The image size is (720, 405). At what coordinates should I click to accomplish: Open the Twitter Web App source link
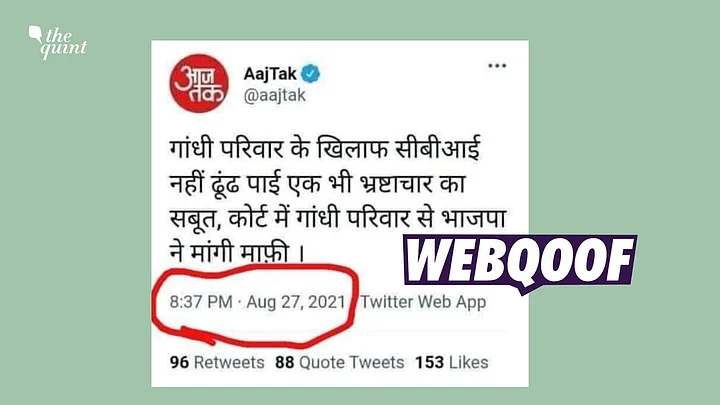pos(423,302)
